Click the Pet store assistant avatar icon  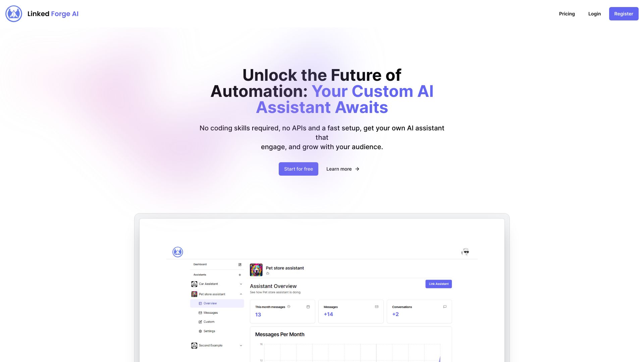[x=256, y=269]
